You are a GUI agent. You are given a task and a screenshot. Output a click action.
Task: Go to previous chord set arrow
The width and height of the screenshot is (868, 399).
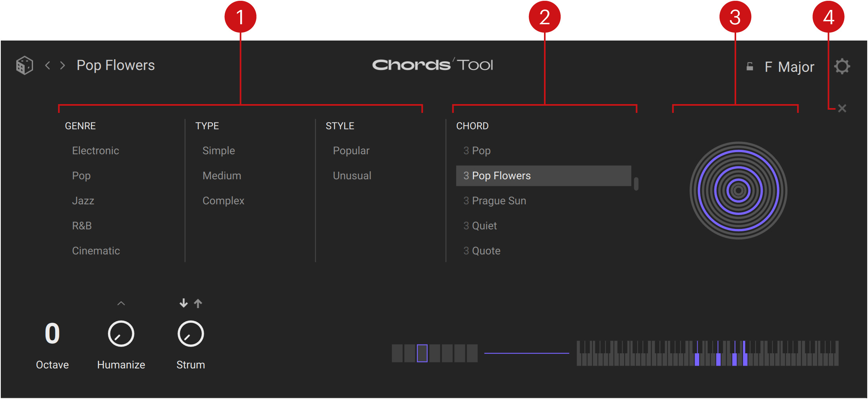tap(48, 65)
